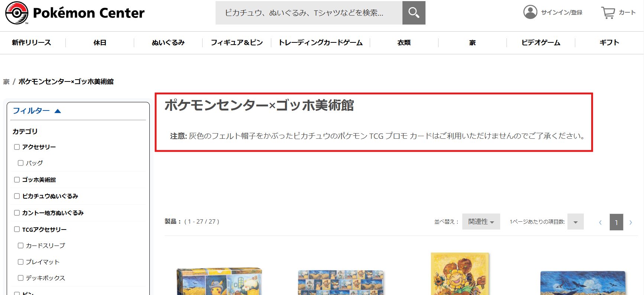This screenshot has width=644, height=295.
Task: Click the 家 breadcrumb link
Action: pyautogui.click(x=6, y=81)
